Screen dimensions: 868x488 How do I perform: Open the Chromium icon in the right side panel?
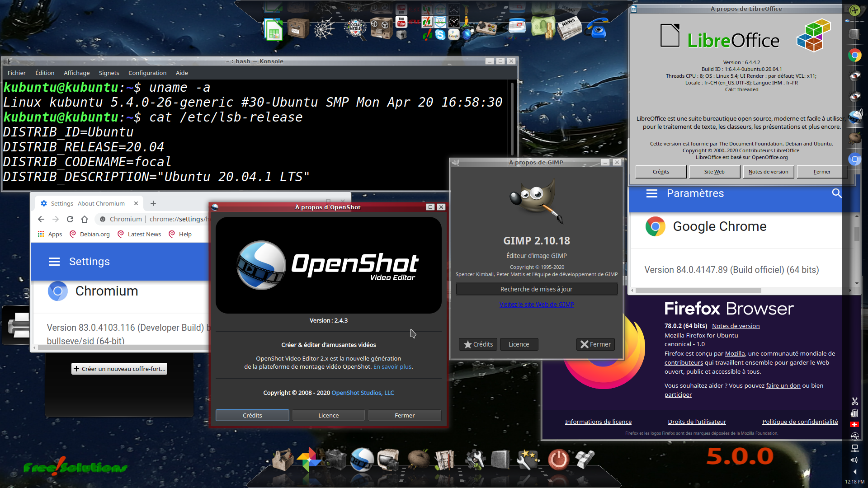tap(854, 159)
